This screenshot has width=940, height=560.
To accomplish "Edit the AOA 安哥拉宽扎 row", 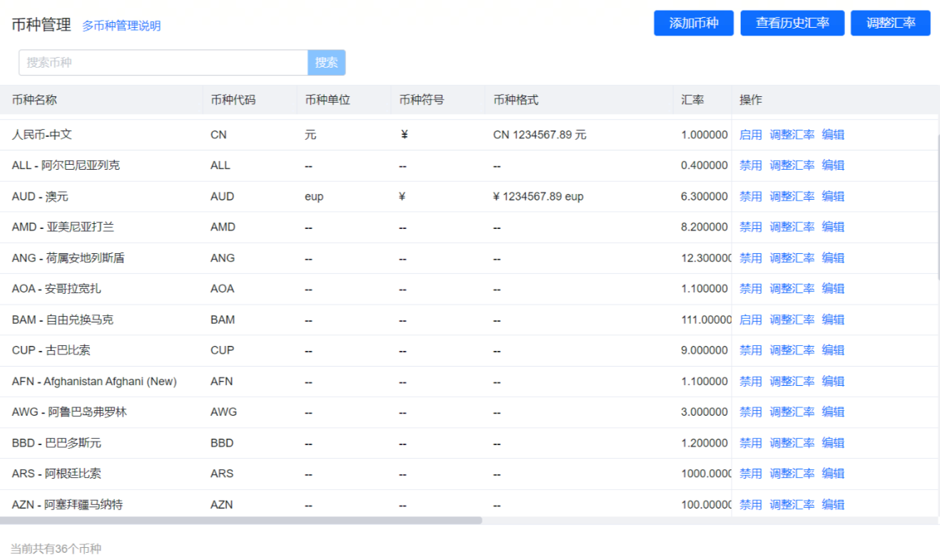I will tap(833, 288).
